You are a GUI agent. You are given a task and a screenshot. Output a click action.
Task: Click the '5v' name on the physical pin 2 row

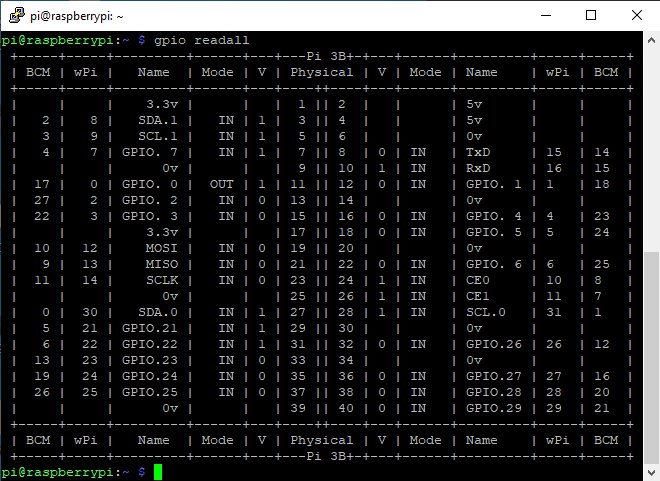tap(474, 104)
